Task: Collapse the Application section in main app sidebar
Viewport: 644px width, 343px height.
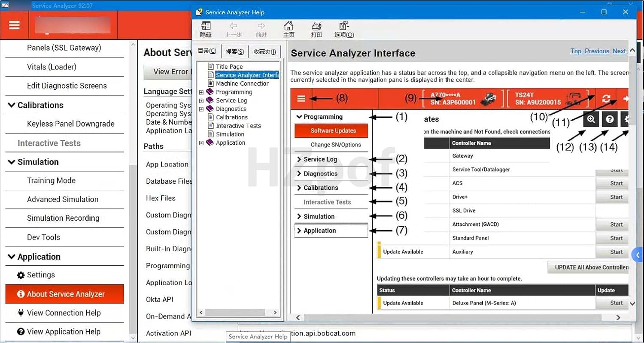Action: 12,257
